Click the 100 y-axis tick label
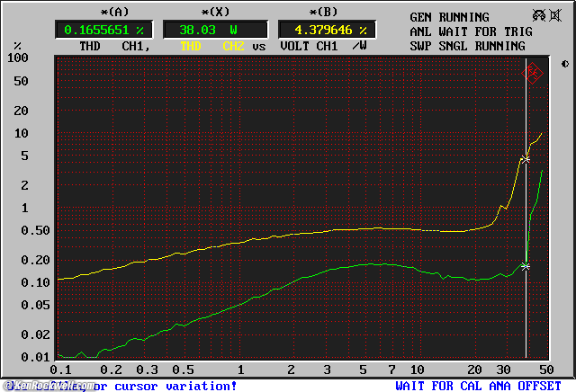Image resolution: width=576 pixels, height=392 pixels. [18, 58]
